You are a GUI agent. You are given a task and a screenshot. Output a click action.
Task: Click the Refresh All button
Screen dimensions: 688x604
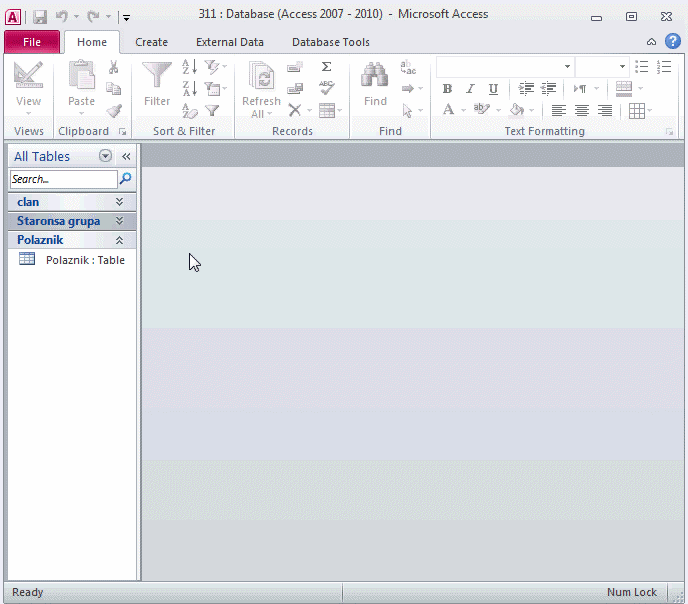tap(261, 88)
